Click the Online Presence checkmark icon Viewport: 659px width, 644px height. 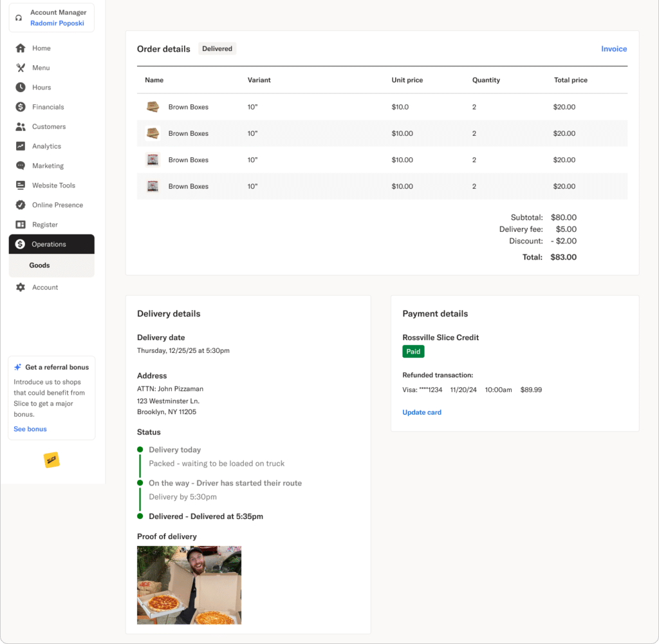(x=20, y=205)
